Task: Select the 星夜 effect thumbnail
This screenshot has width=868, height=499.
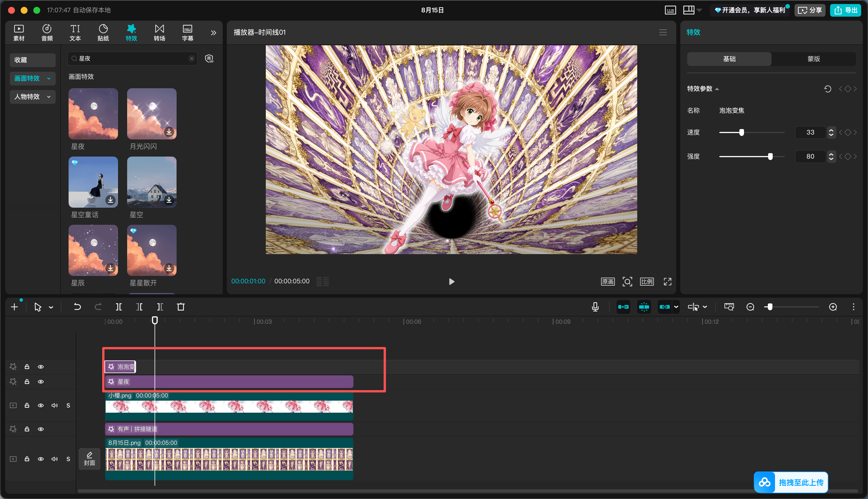Action: (93, 114)
